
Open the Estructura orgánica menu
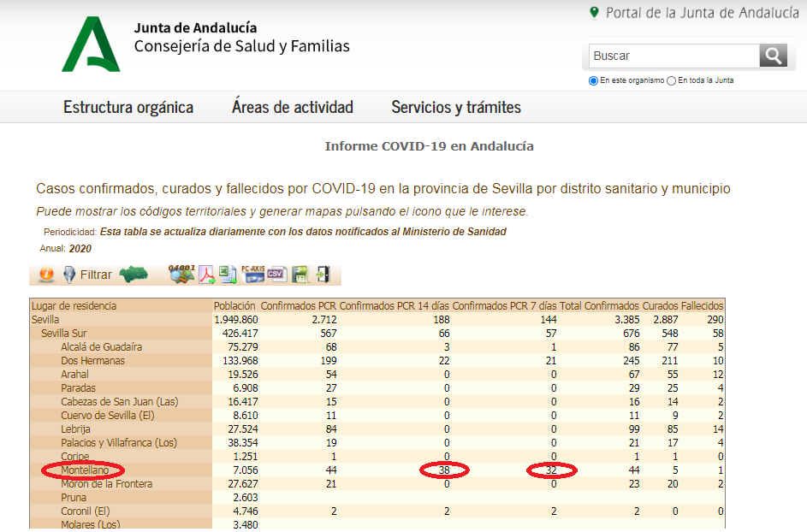(x=128, y=107)
